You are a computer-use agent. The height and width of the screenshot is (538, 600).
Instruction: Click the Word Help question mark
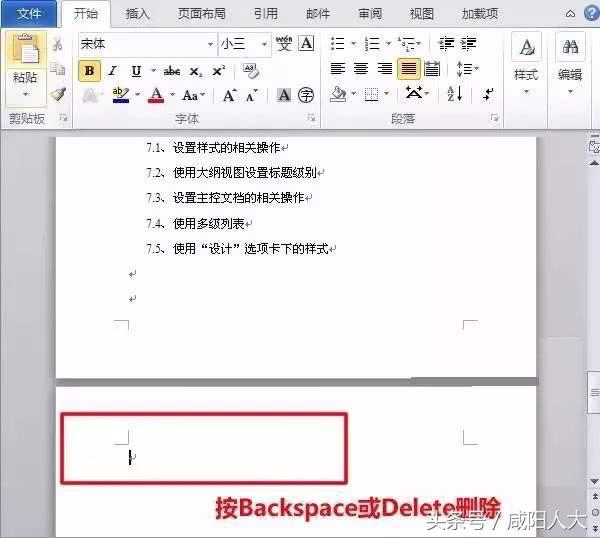click(x=592, y=13)
